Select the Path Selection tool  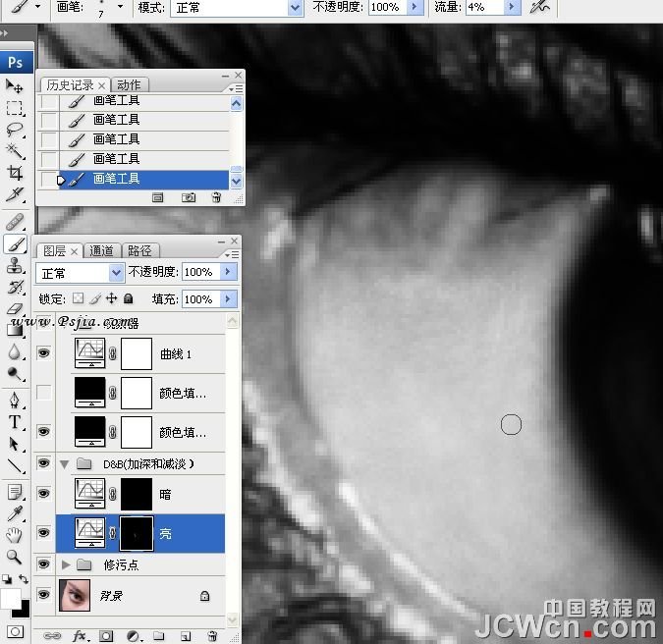(15, 444)
